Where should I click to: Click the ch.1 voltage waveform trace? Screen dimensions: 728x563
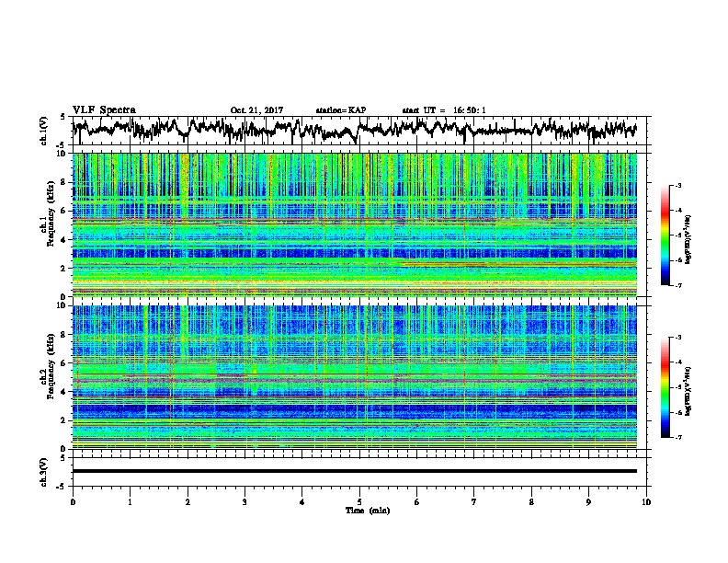354,130
